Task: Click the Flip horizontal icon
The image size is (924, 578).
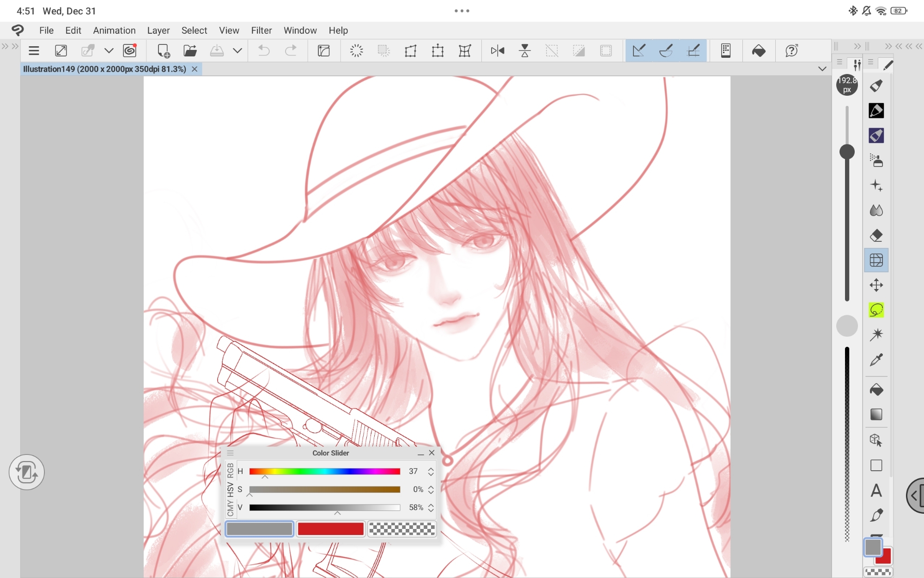Action: [498, 51]
